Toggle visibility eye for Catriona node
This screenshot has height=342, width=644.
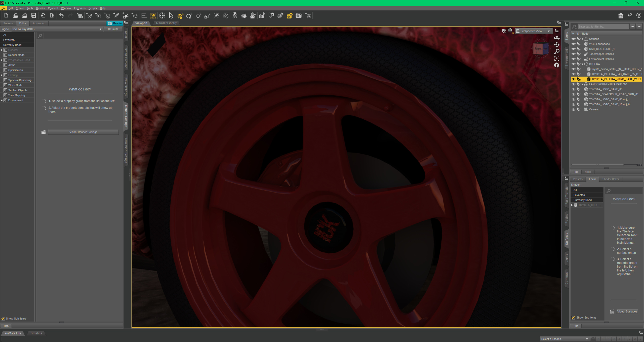click(x=574, y=39)
